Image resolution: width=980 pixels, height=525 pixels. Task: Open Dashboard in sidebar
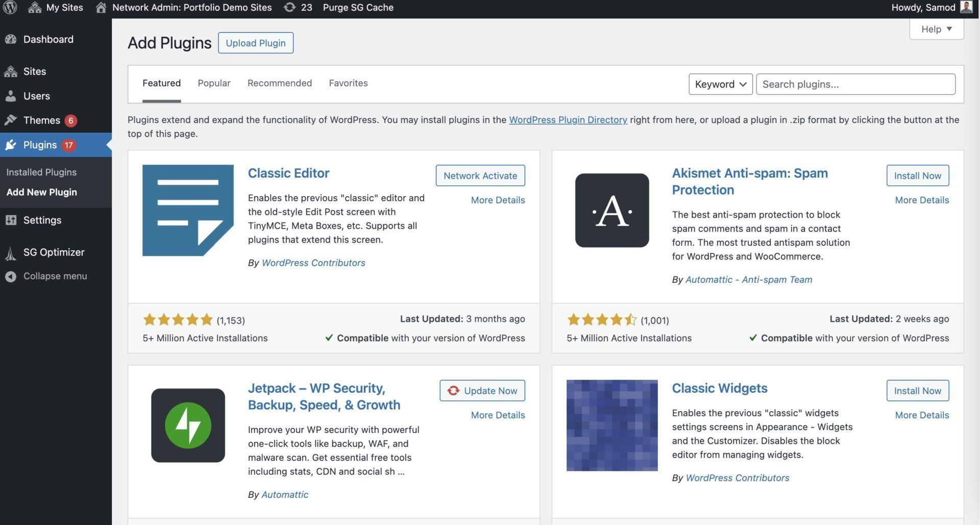[x=48, y=39]
